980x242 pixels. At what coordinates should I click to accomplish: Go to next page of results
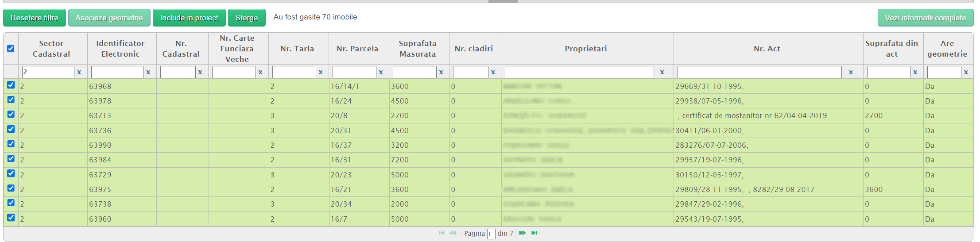pos(522,233)
